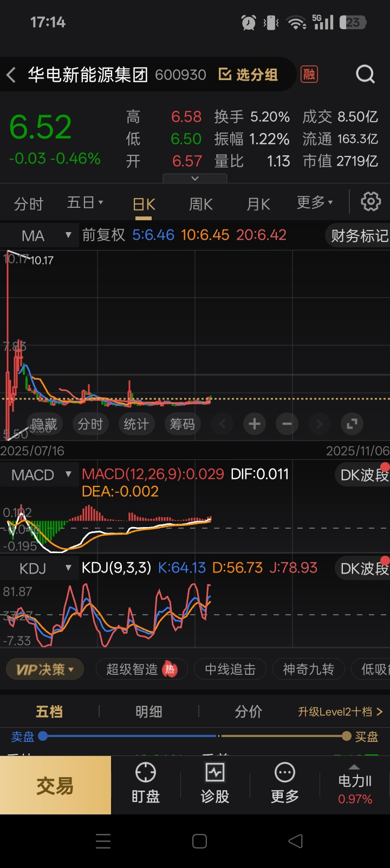Viewport: 390px width, 868px height.
Task: Open VIP决策 dropdown
Action: 44,669
